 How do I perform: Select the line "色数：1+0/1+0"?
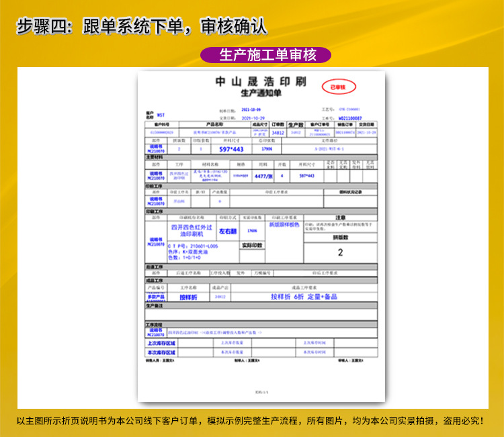[185, 258]
